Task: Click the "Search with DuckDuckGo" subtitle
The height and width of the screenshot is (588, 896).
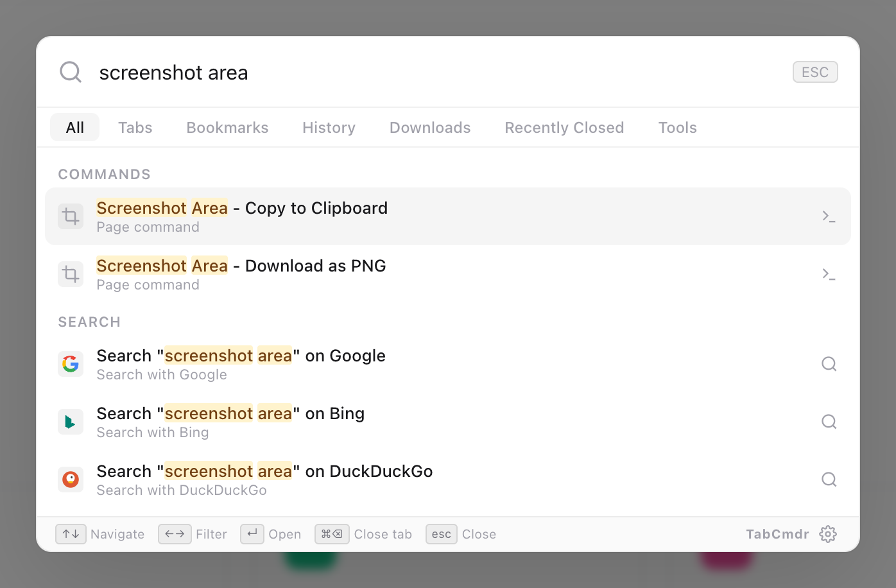Action: click(x=182, y=490)
